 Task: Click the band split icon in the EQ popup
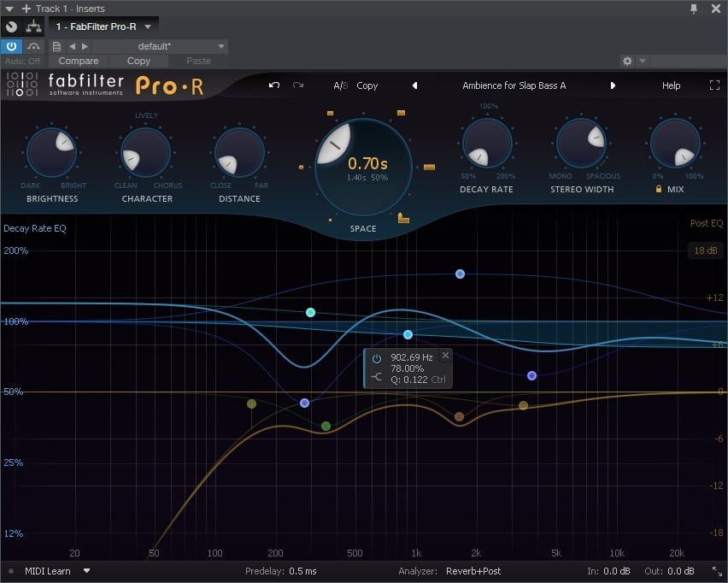[x=377, y=377]
